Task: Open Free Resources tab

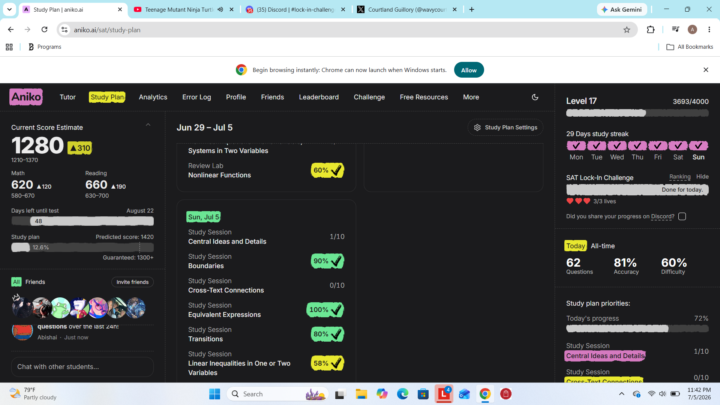Action: 424,97
